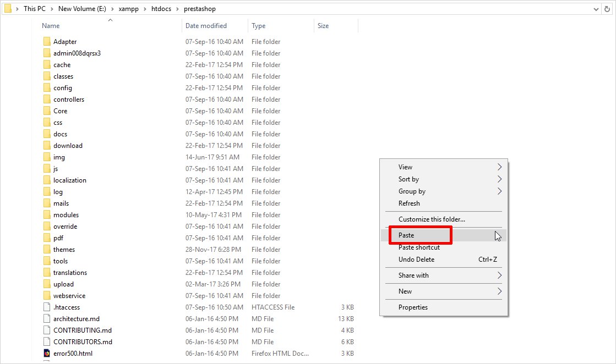
Task: Click the refresh icon beside address bar
Action: (x=607, y=9)
